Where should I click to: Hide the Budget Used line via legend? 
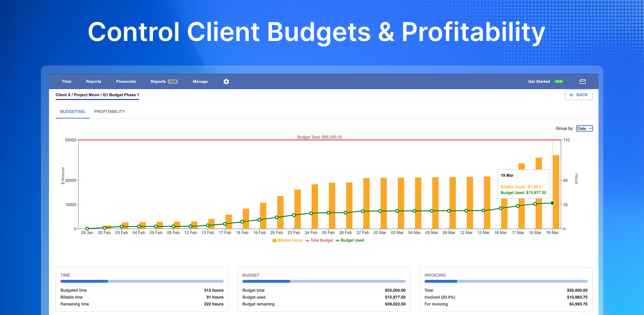(352, 240)
